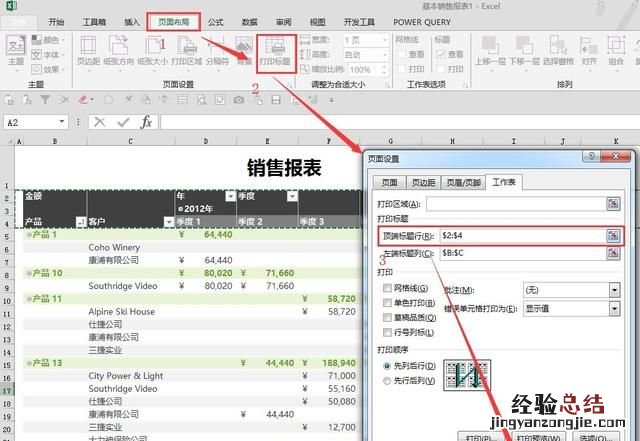This screenshot has width=640, height=441.
Task: Click range selector icon for 打印区域 field
Action: (x=613, y=203)
